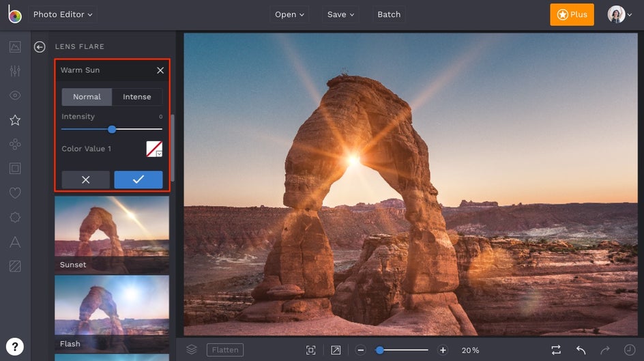Screen dimensions: 644x361
Task: Select the Effects star sidebar icon
Action: 15,120
